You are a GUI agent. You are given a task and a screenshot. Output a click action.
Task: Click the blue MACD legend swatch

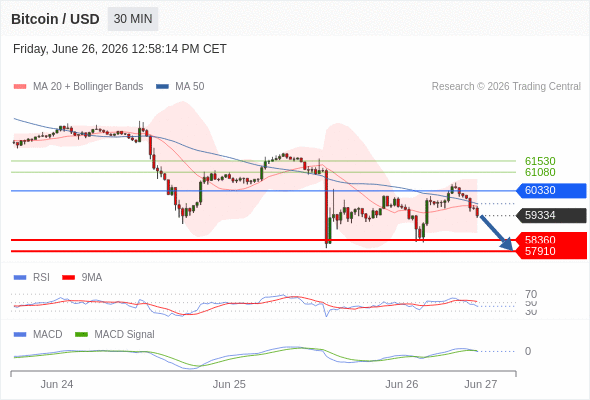tap(20, 335)
